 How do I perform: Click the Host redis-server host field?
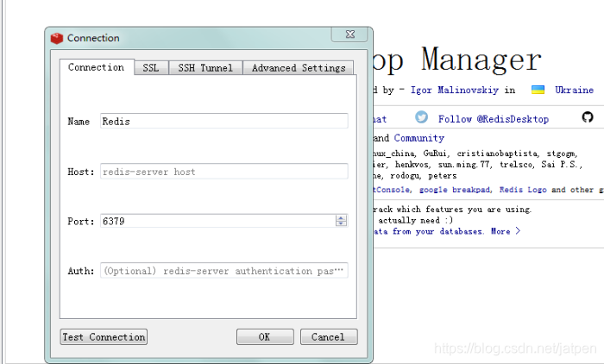click(224, 172)
